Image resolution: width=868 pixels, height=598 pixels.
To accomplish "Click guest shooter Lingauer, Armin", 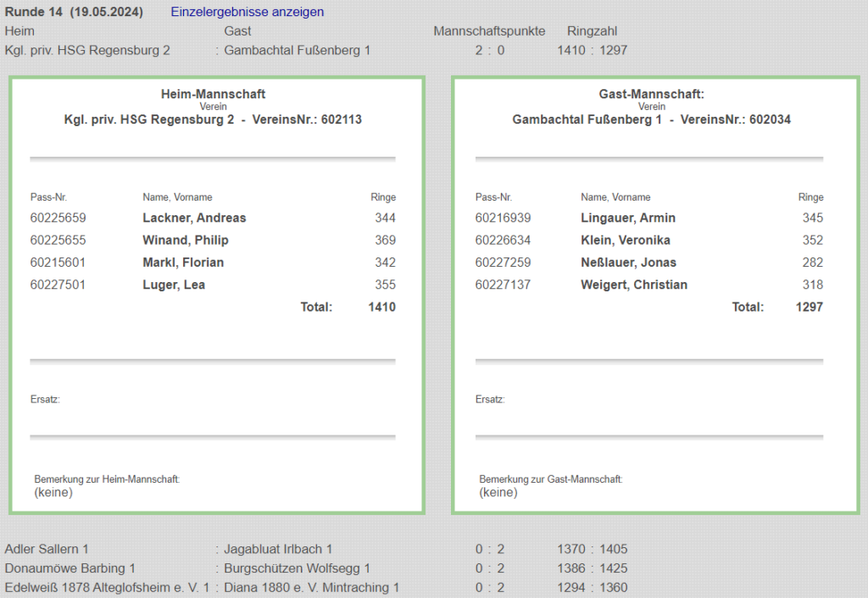I will 628,218.
